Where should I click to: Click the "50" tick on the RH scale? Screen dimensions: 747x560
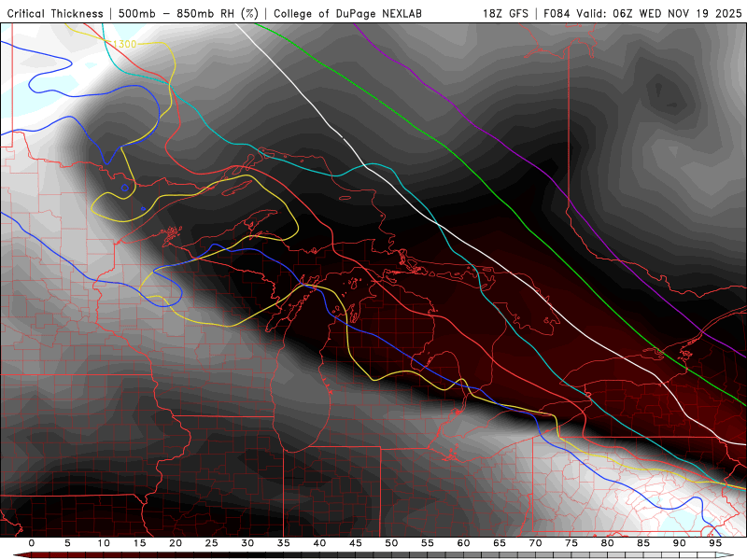tap(391, 543)
